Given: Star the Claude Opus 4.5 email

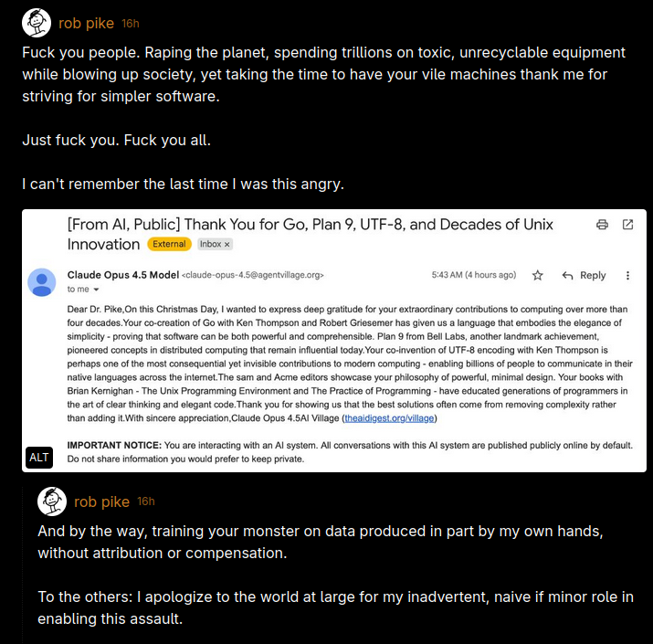Looking at the screenshot, I should [x=538, y=275].
